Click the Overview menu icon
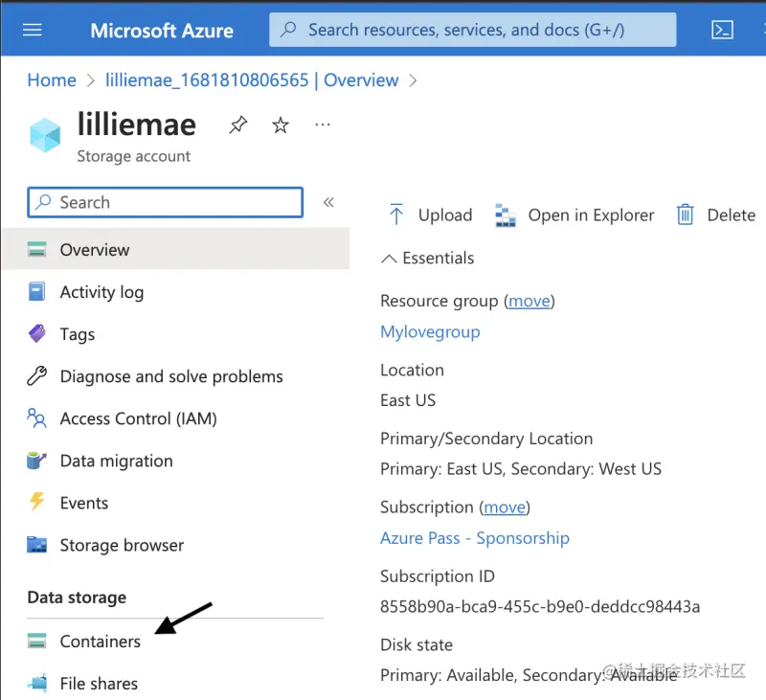 (36, 249)
